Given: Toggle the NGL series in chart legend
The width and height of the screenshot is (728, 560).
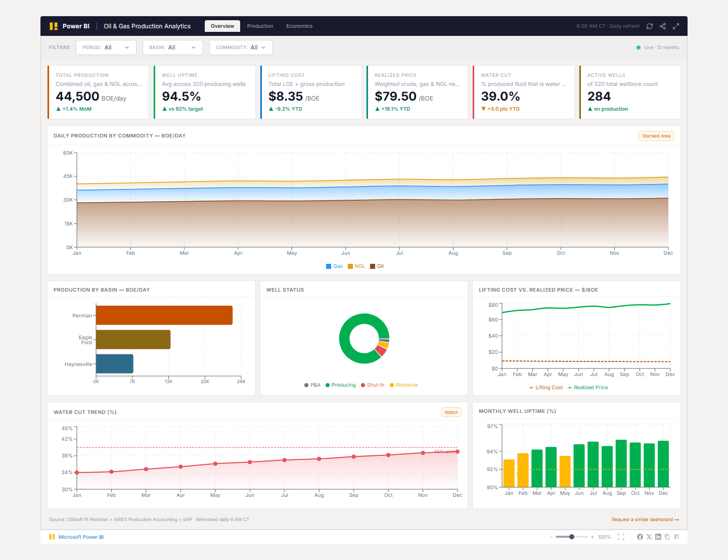Looking at the screenshot, I should [356, 266].
